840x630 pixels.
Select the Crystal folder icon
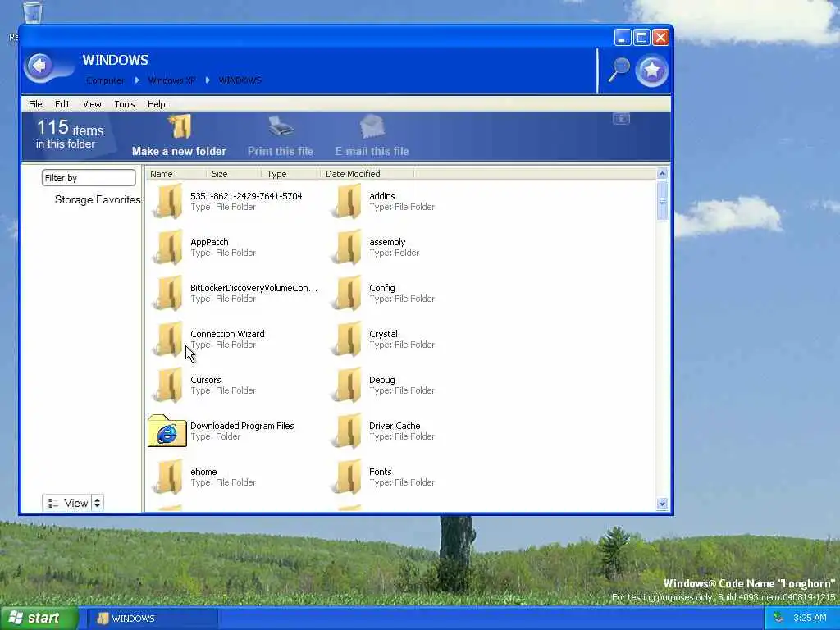point(347,340)
